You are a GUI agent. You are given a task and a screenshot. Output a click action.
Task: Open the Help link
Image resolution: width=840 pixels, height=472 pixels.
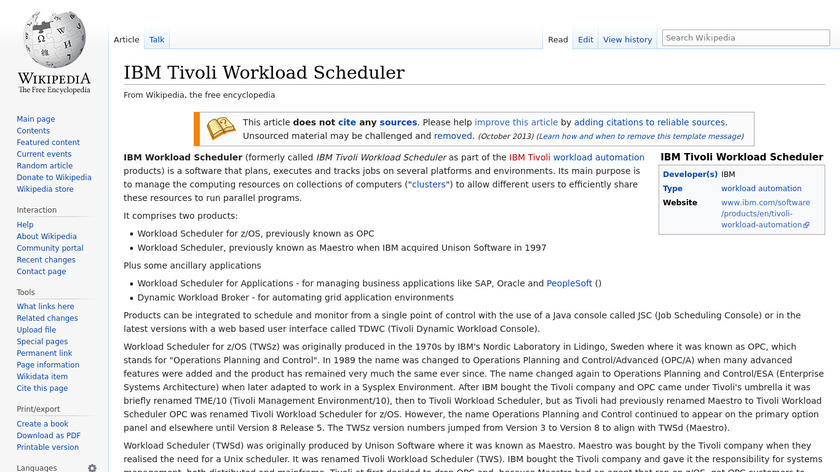(x=25, y=225)
